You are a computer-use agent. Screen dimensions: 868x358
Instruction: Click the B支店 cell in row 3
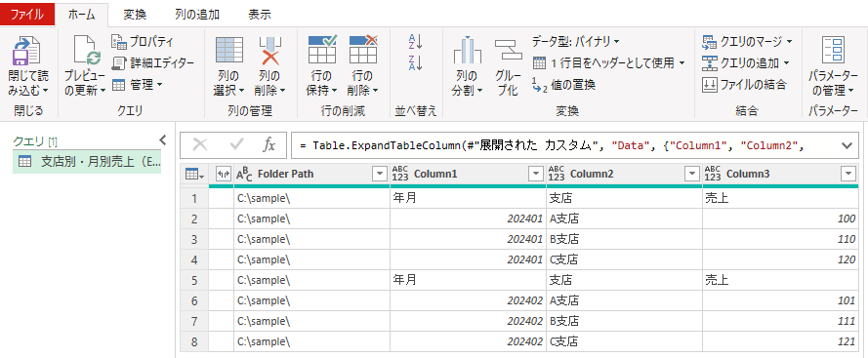click(624, 239)
